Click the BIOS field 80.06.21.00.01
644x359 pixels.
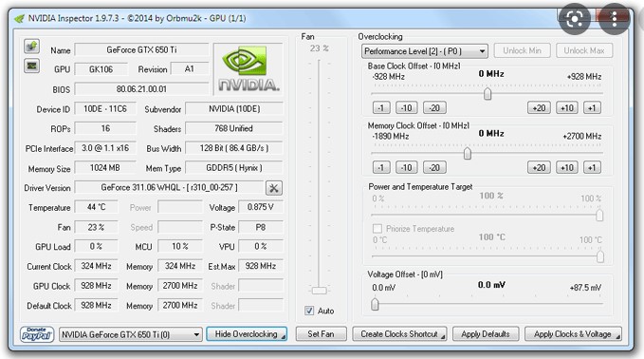[141, 89]
